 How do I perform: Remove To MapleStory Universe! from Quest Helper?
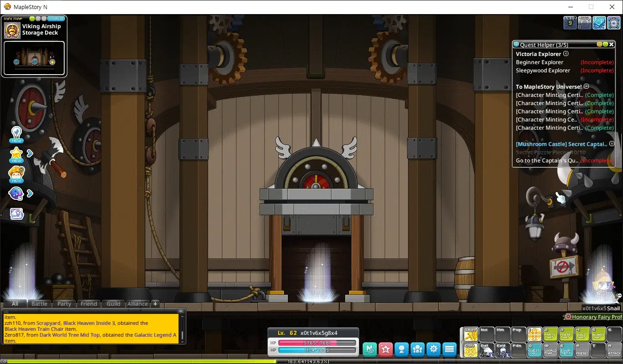point(587,86)
